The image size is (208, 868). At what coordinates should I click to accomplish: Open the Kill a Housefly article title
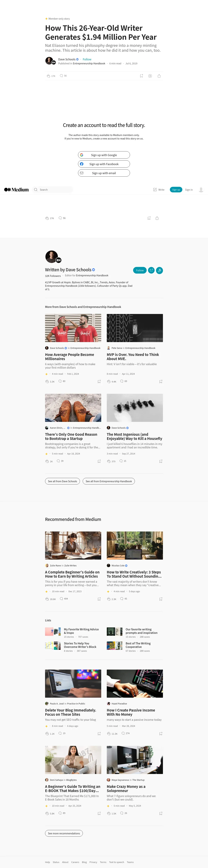tap(134, 436)
